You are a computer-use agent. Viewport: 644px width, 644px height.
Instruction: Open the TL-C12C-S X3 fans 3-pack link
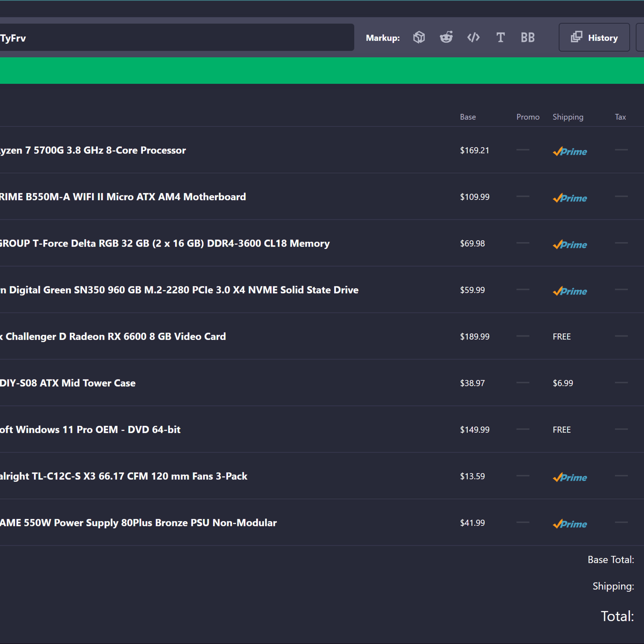coord(123,476)
